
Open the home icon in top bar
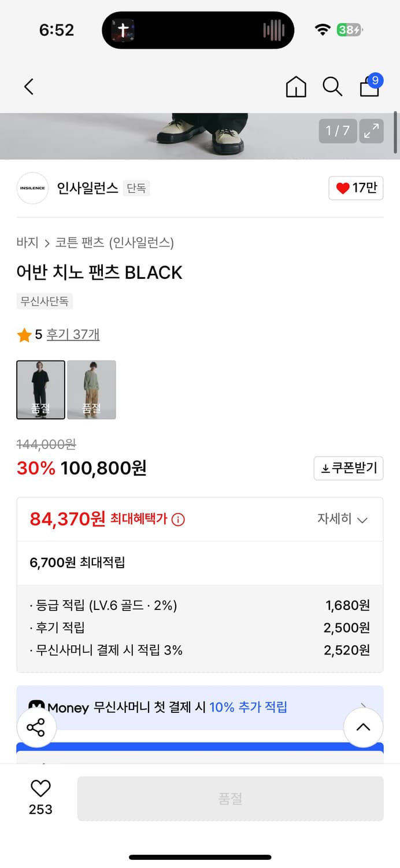[x=296, y=86]
